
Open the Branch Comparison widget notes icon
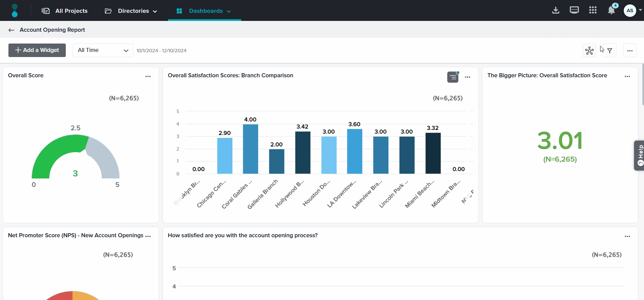click(453, 77)
